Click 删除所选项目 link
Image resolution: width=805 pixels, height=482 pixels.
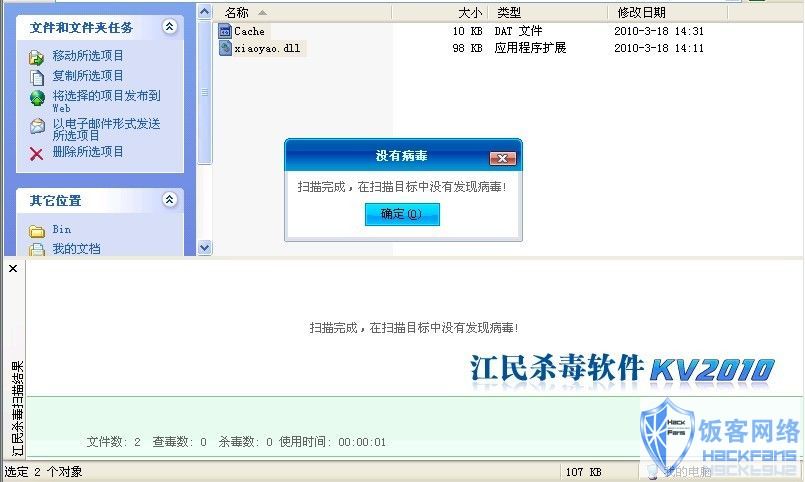[x=88, y=152]
